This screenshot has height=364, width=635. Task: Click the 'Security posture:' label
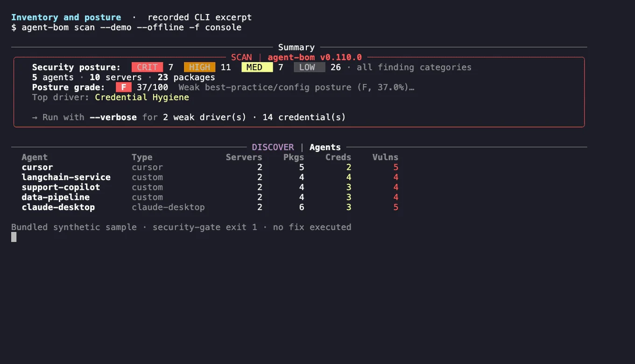tap(77, 67)
